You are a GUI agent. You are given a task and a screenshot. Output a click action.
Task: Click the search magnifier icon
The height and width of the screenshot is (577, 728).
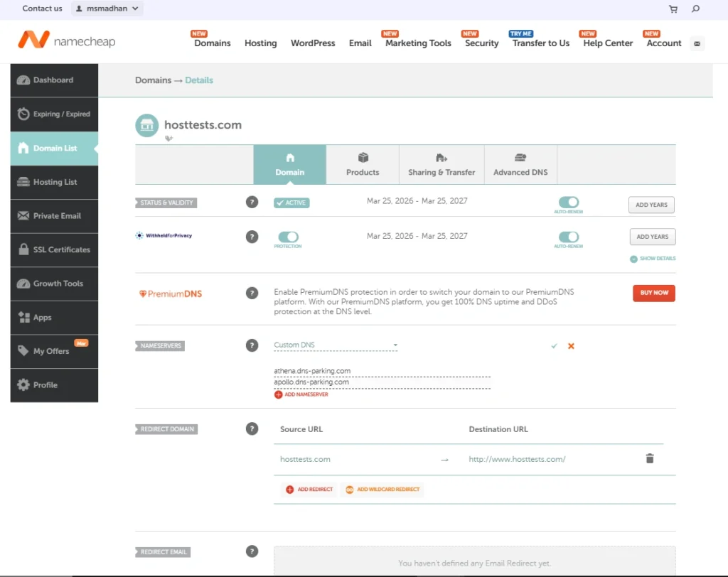coord(696,9)
